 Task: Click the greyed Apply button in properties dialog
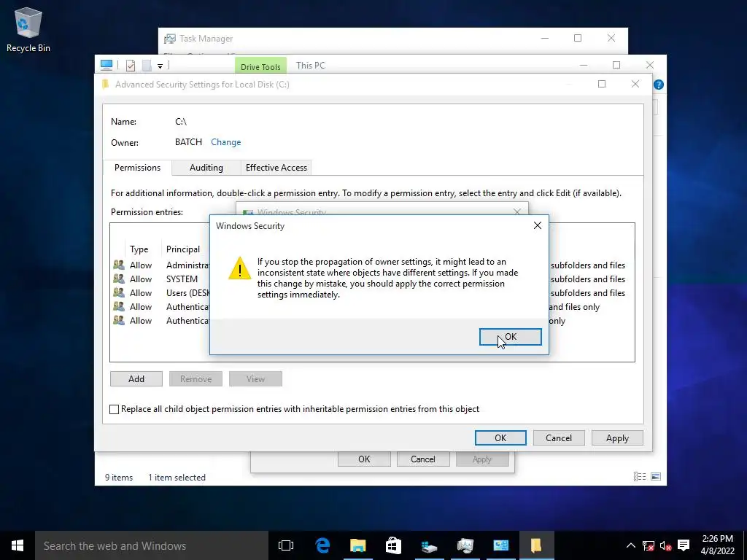point(482,459)
